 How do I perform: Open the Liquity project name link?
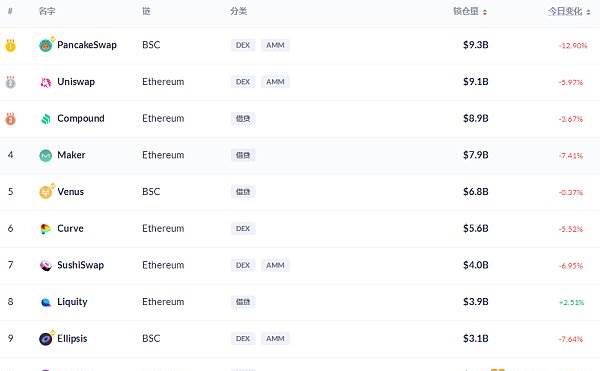point(72,302)
